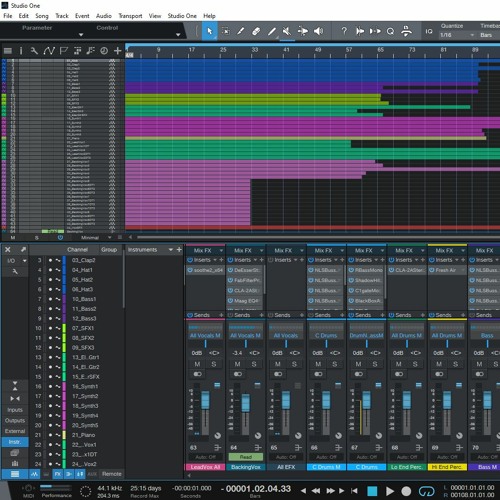
Task: Open Inserts dropdown arrow on C Drums M channel
Action: [x=336, y=260]
